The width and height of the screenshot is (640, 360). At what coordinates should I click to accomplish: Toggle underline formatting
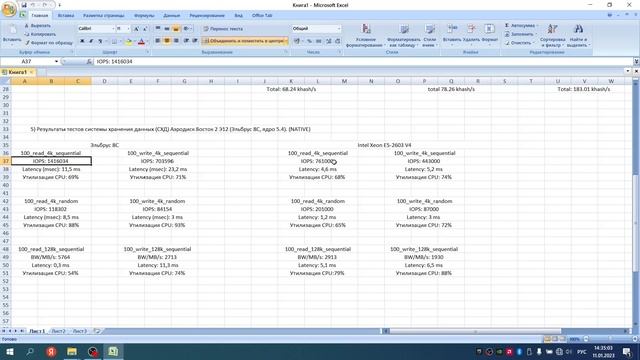click(100, 41)
